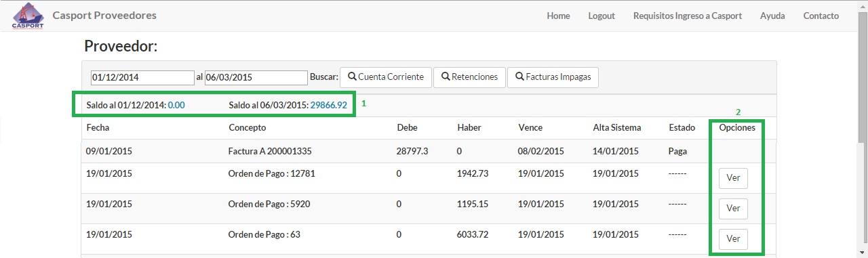868x258 pixels.
Task: Search Facturas Impagas
Action: pyautogui.click(x=553, y=77)
